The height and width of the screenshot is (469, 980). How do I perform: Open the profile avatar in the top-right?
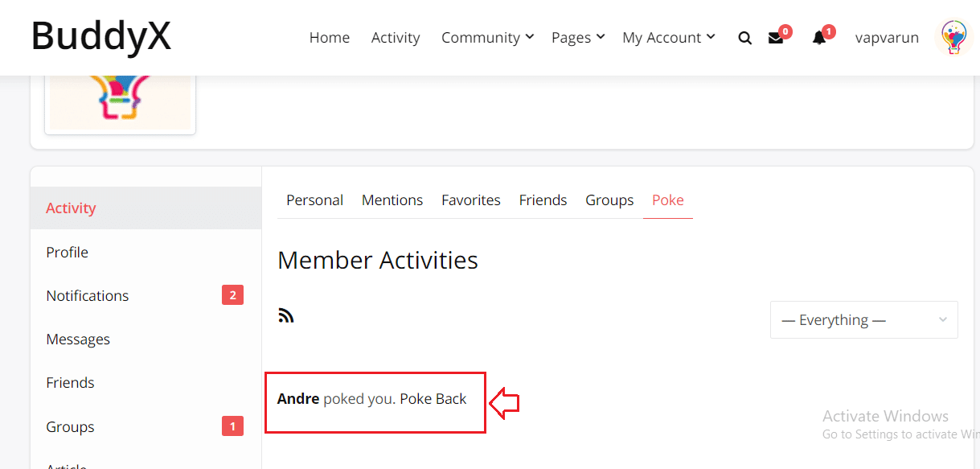pyautogui.click(x=953, y=37)
